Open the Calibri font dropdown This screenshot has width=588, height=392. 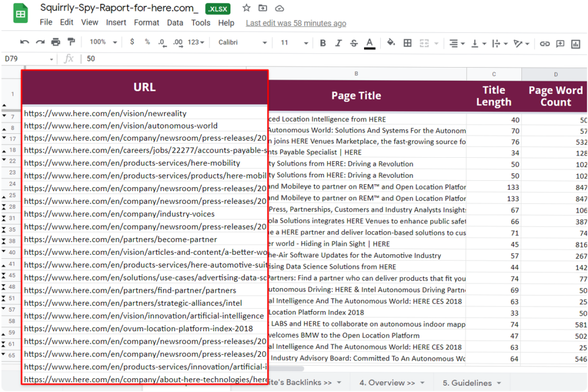[242, 42]
